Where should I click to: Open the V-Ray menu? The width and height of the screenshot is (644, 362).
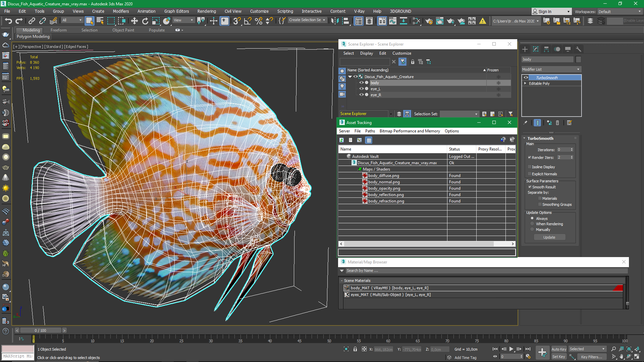coord(359,11)
